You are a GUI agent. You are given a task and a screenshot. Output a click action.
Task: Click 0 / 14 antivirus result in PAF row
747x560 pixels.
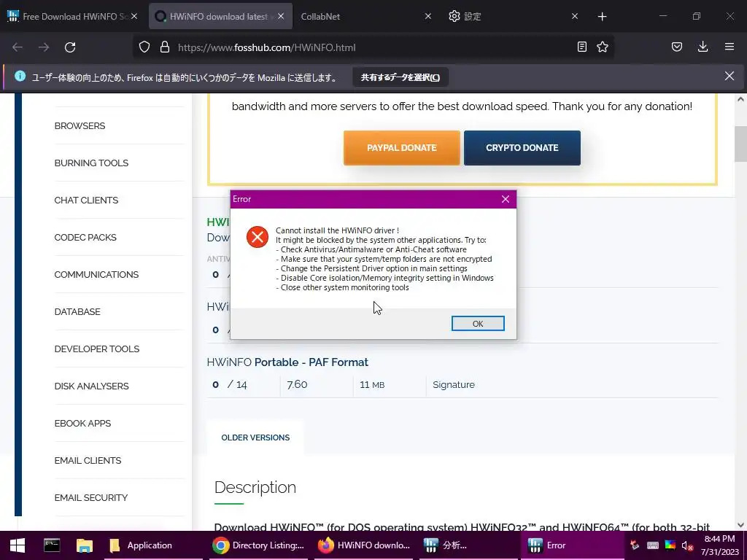pos(230,385)
